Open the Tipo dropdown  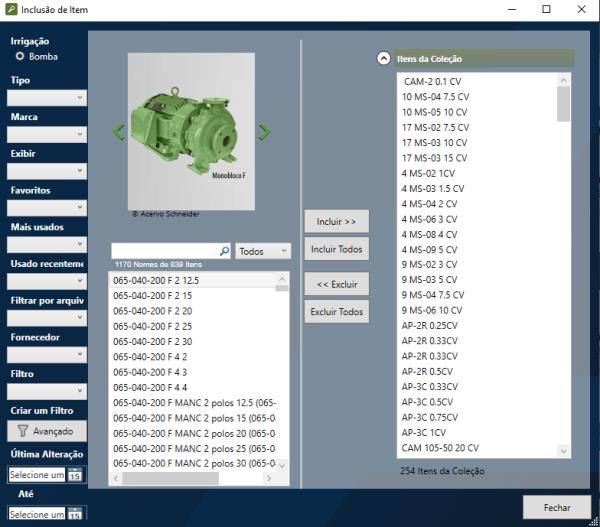click(48, 98)
